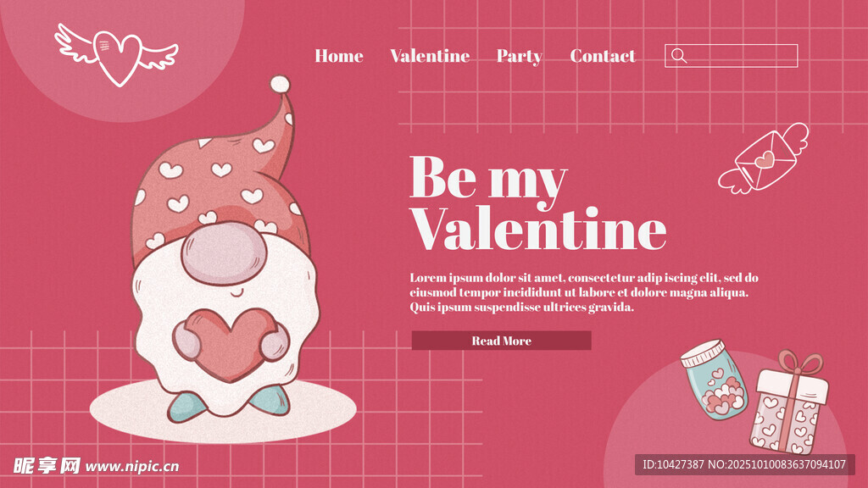Click the gnome's red heart
The image size is (868, 488).
[231, 345]
